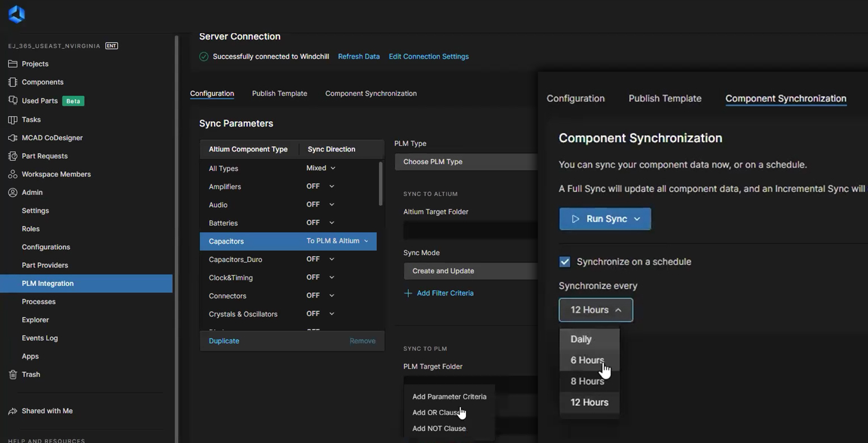
Task: Click the left sidebar vertical scrollbar
Action: [x=176, y=239]
